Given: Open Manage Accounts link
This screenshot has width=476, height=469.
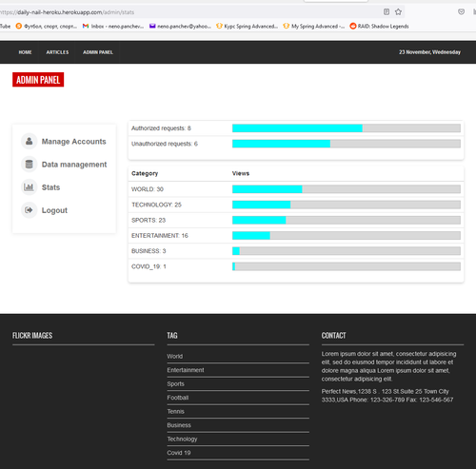Looking at the screenshot, I should [74, 142].
